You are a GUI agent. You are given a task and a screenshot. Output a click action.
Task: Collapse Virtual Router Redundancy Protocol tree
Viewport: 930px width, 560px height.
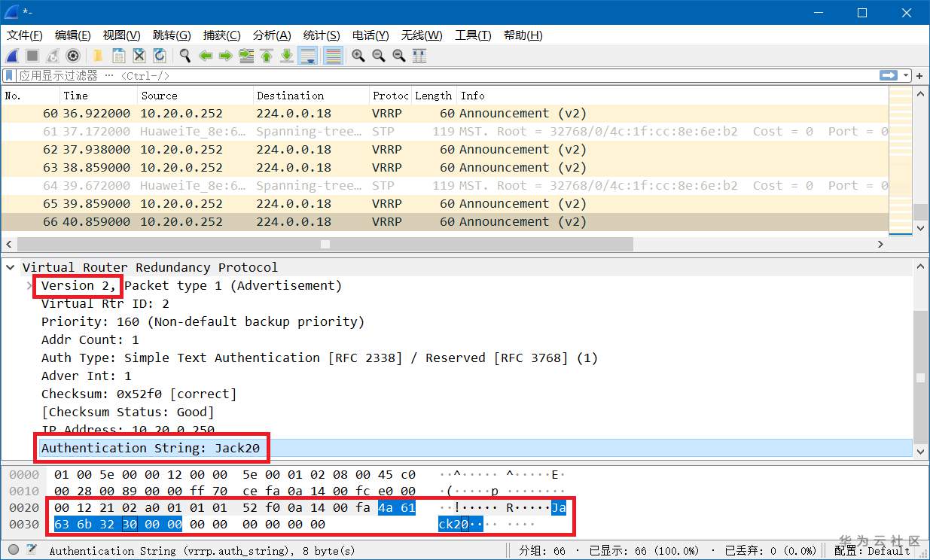11,268
